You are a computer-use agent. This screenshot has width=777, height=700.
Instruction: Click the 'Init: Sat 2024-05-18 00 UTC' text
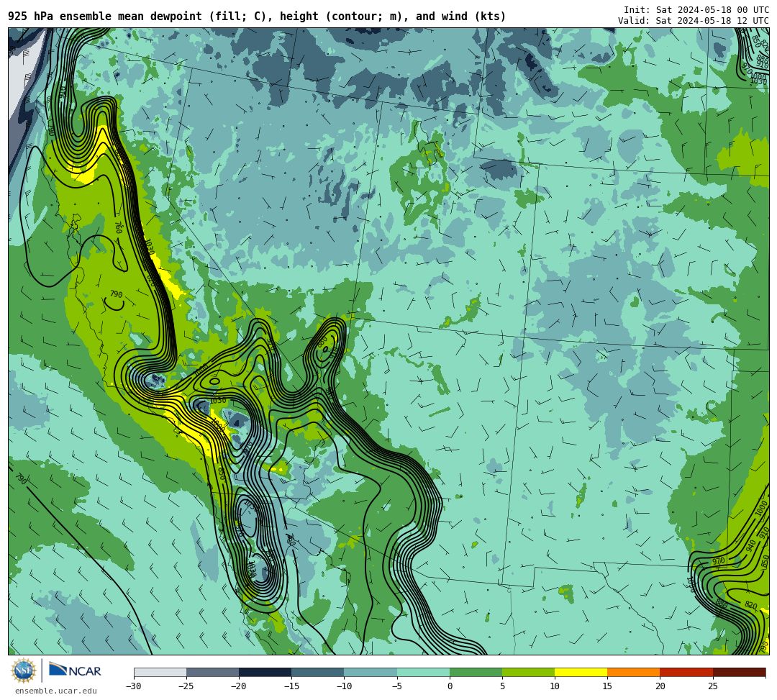[696, 10]
